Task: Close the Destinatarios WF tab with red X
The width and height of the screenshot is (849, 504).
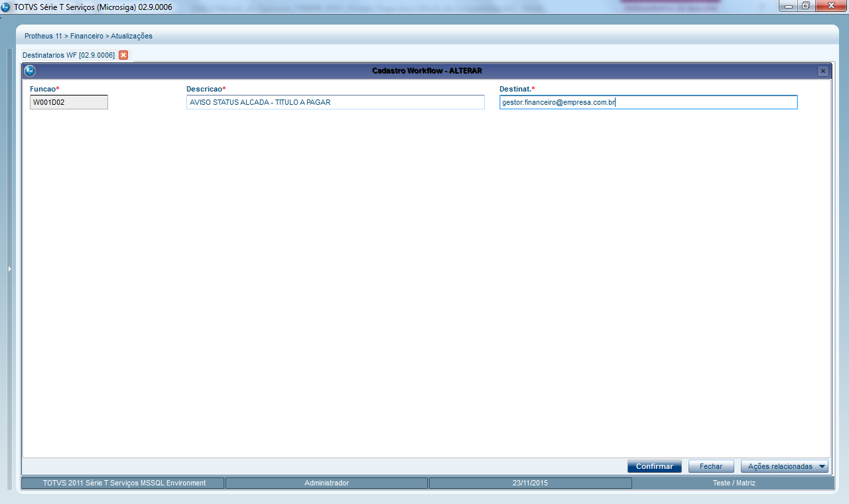Action: pyautogui.click(x=123, y=55)
